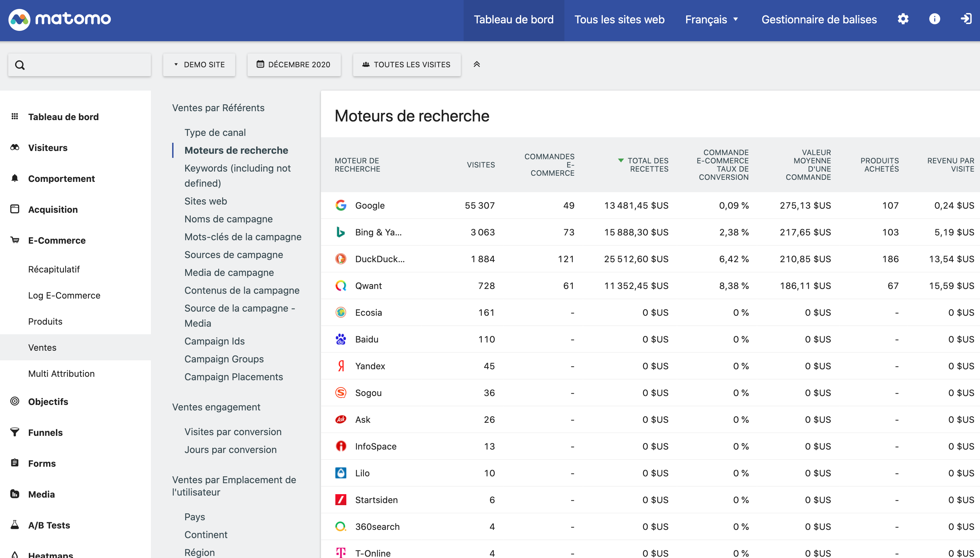
Task: Click the Ecosia logo icon
Action: click(341, 313)
